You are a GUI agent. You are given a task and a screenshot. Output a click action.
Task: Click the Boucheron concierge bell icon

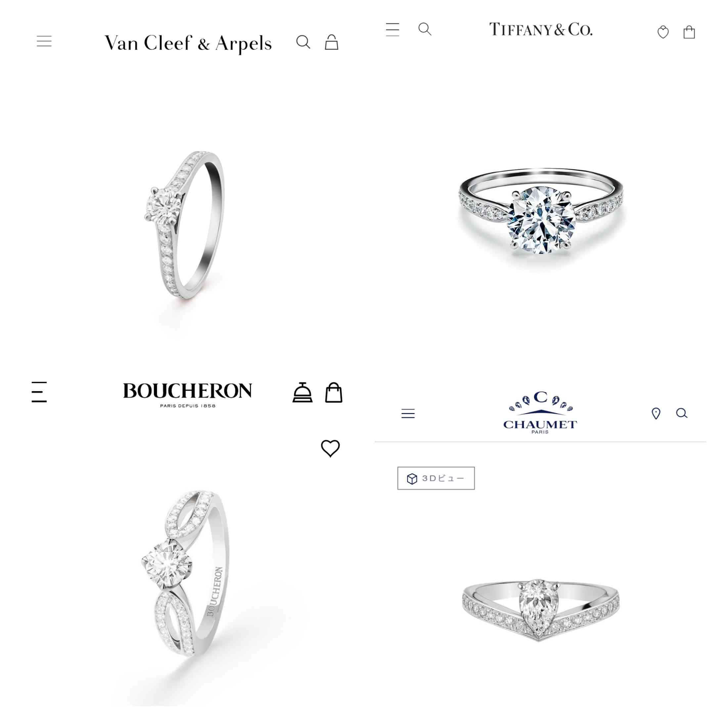coord(302,392)
